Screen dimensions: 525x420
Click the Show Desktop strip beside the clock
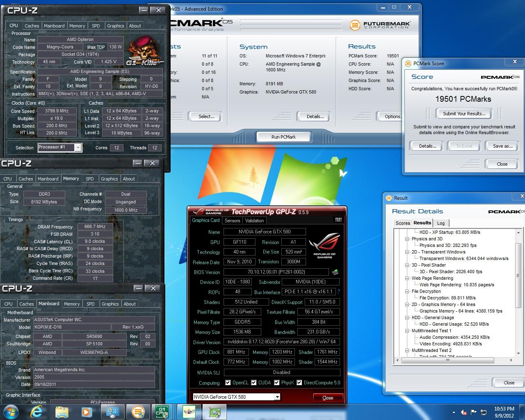click(522, 412)
